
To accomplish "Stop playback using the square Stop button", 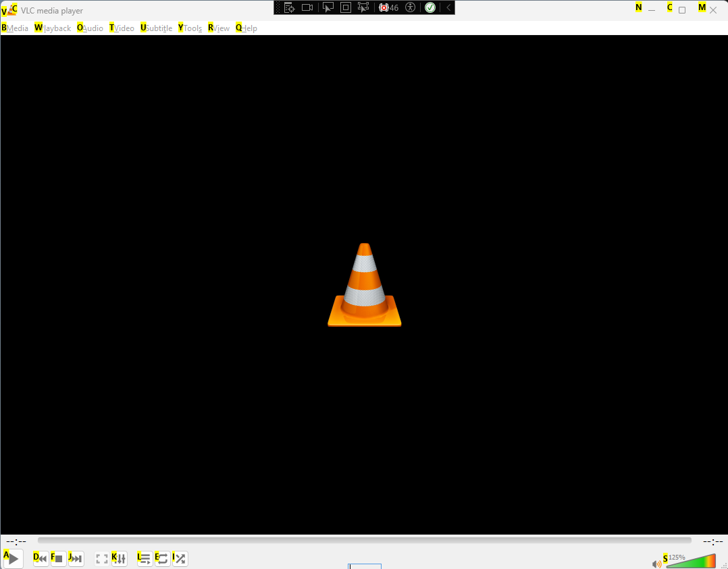I will point(59,559).
